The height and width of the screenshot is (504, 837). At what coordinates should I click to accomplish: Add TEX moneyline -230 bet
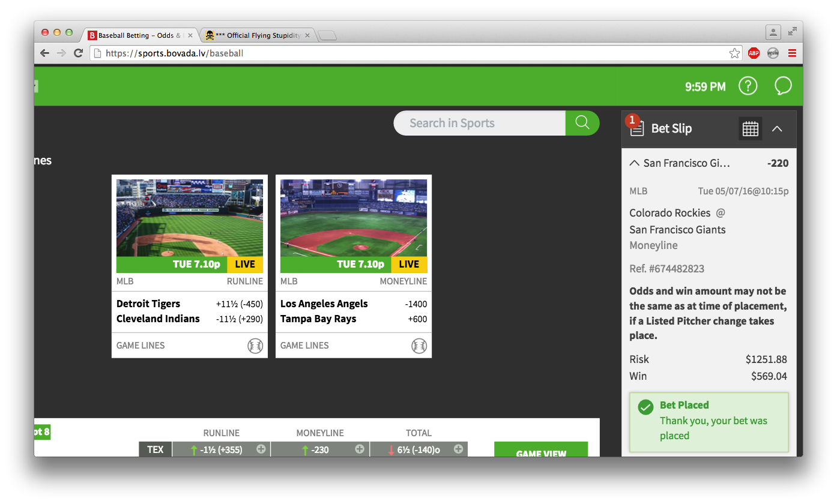click(x=320, y=449)
